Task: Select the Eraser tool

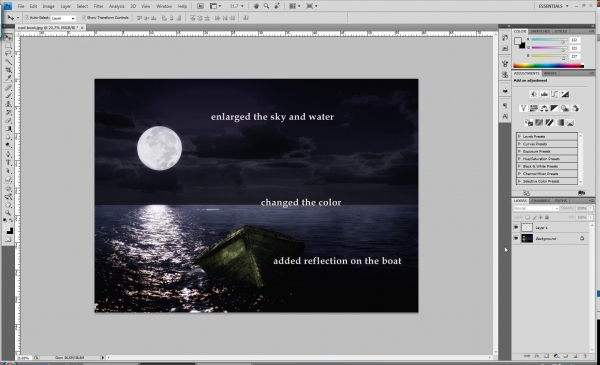Action: click(8, 121)
